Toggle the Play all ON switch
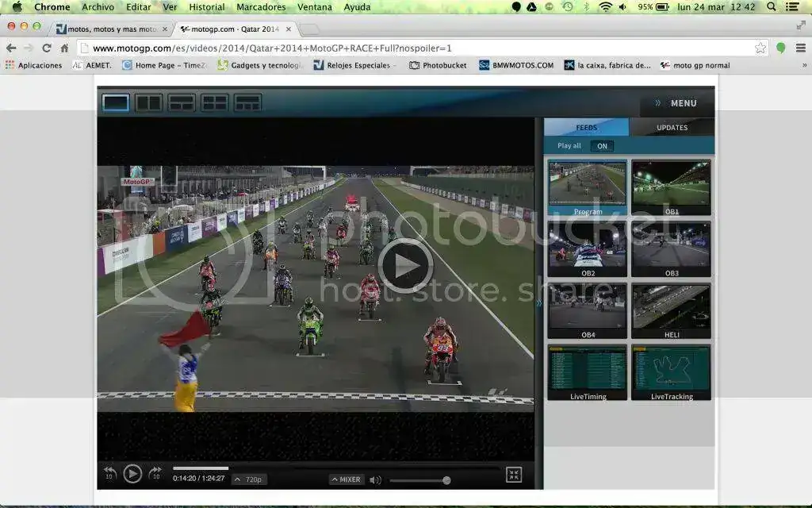Viewport: 812px width, 508px height. point(602,146)
